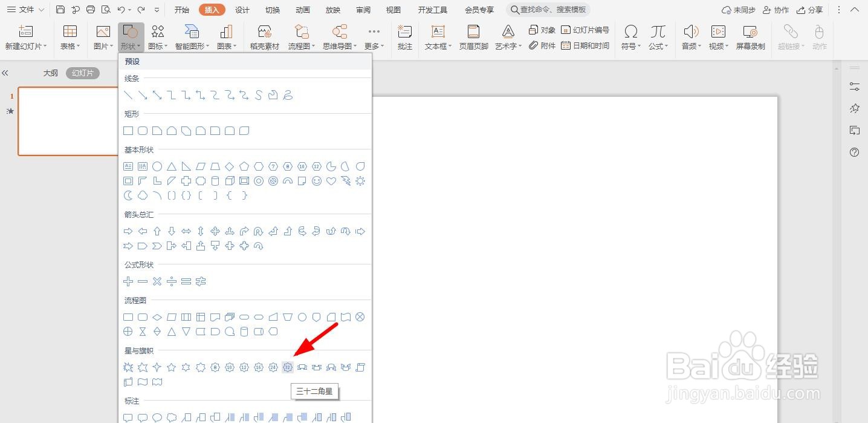Pick the explosion 1 burst shape
Screen dimensions: 868x423
(x=128, y=367)
